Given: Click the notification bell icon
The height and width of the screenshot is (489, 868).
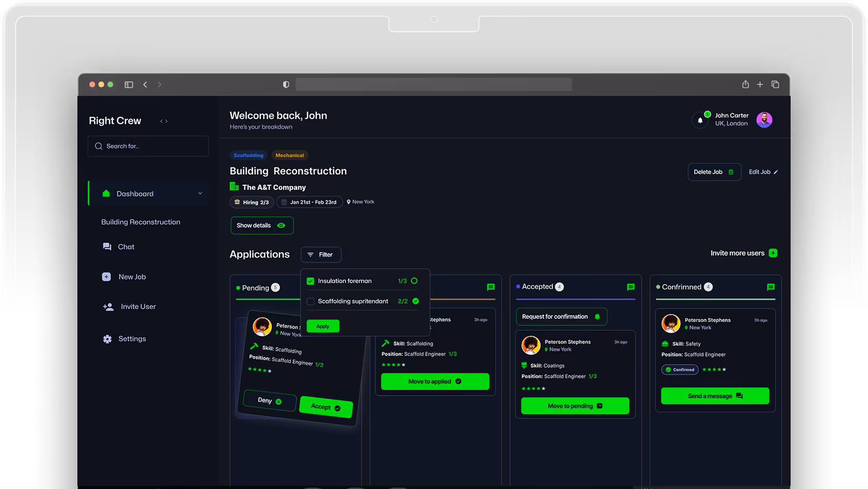Looking at the screenshot, I should tap(700, 120).
